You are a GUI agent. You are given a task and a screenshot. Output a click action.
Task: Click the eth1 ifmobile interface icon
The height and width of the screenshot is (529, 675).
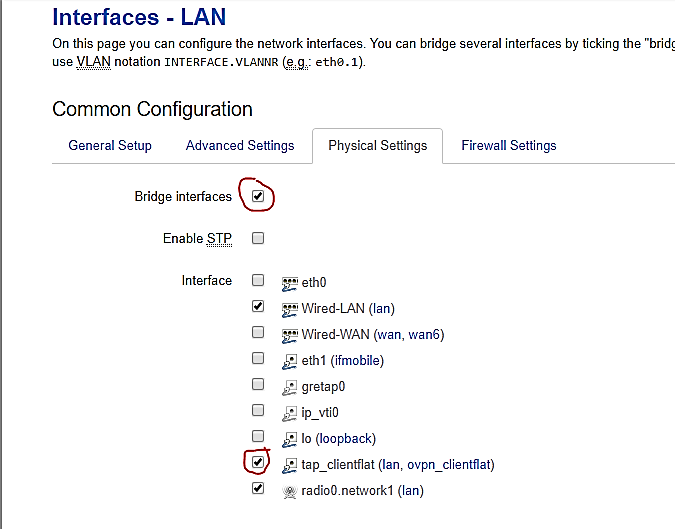click(x=290, y=360)
